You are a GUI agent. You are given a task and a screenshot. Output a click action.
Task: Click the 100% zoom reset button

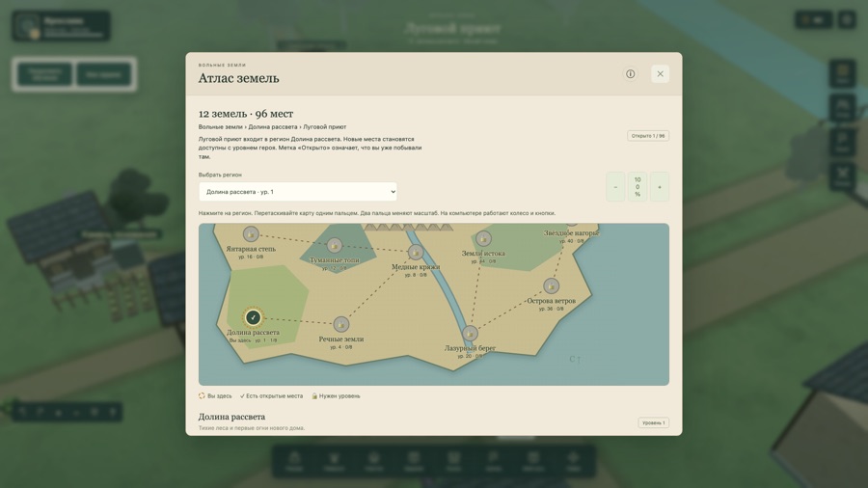point(637,187)
